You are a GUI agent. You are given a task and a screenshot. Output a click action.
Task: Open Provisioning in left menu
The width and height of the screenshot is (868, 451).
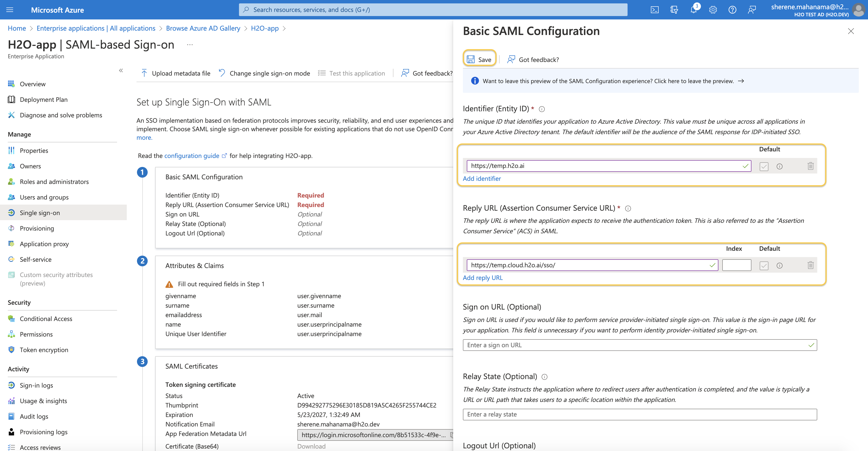[x=63, y=228]
